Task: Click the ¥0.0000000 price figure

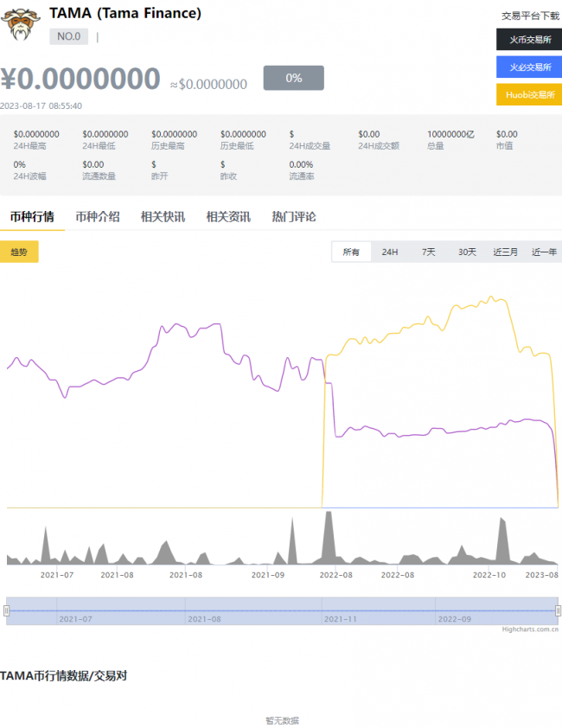Action: pyautogui.click(x=80, y=79)
